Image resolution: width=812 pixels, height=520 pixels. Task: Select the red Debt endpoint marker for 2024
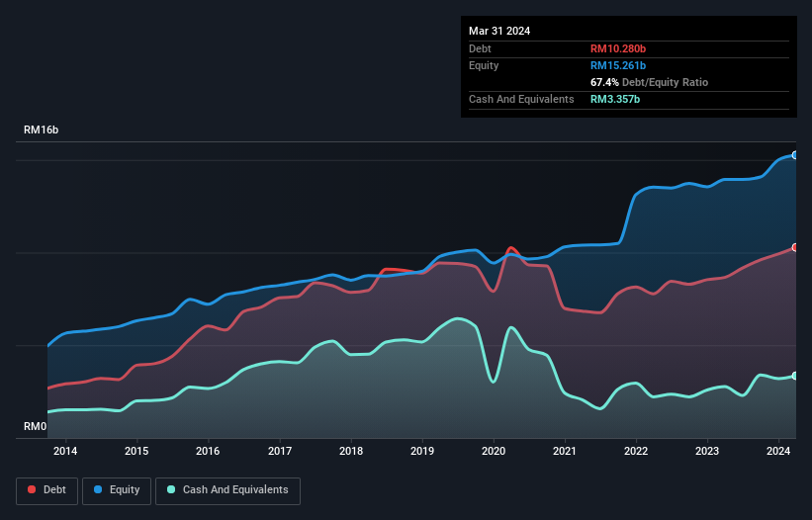point(794,248)
